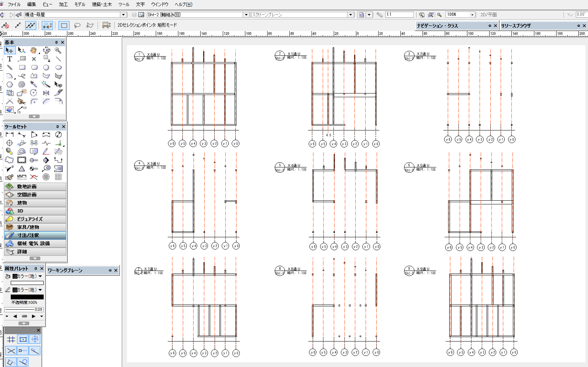The height and width of the screenshot is (367, 588).
Task: Expand the 106% zoom dropdown
Action: click(x=472, y=15)
